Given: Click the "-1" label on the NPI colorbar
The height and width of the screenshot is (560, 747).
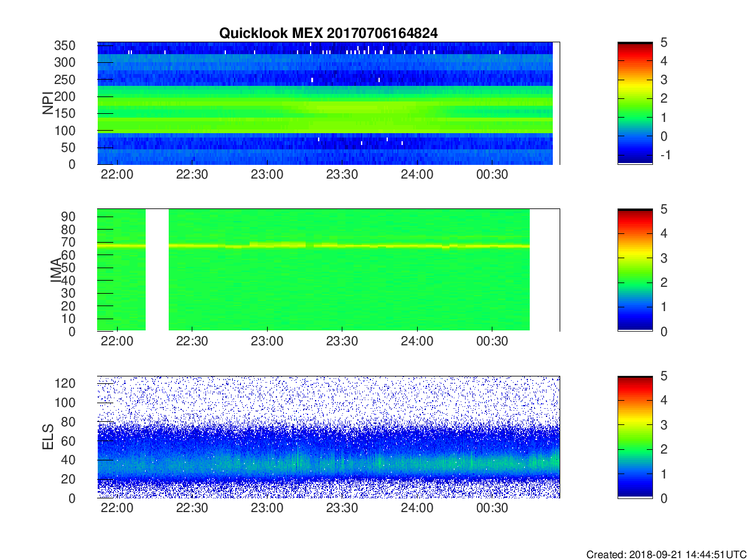Looking at the screenshot, I should 664,155.
